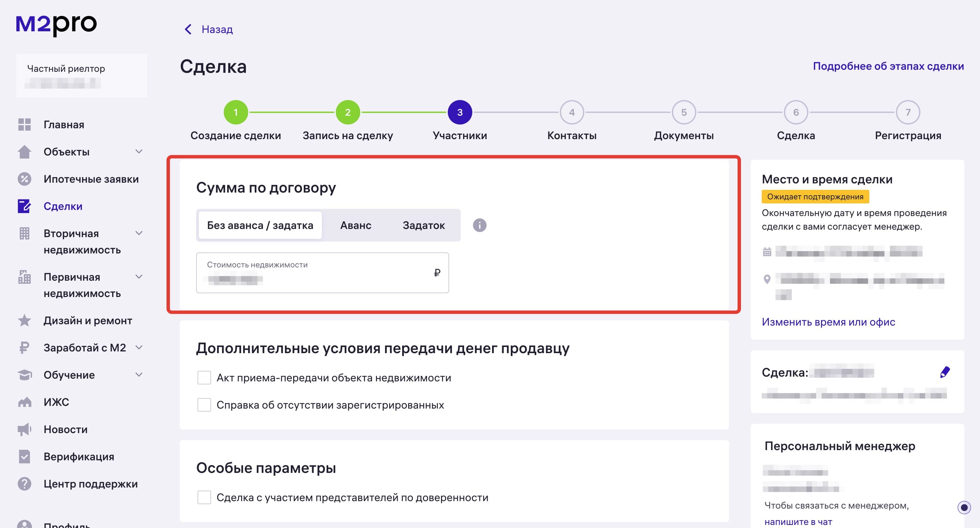
Task: Click the pencil edit icon beside Сделка
Action: tap(945, 372)
